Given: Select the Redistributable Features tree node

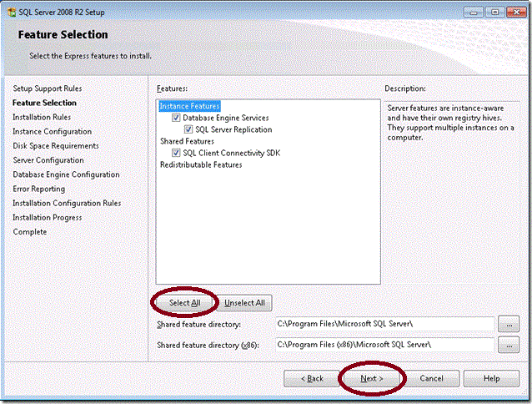Looking at the screenshot, I should (201, 164).
